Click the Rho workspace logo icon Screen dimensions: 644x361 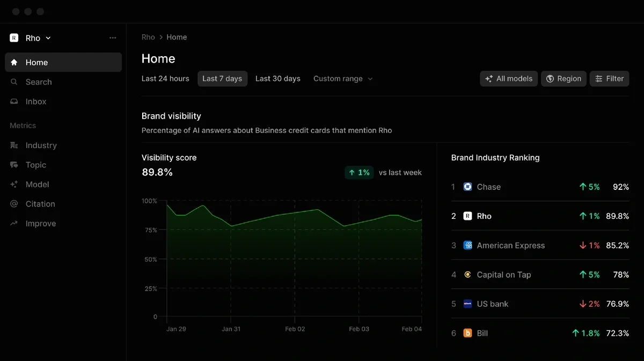[x=13, y=38]
